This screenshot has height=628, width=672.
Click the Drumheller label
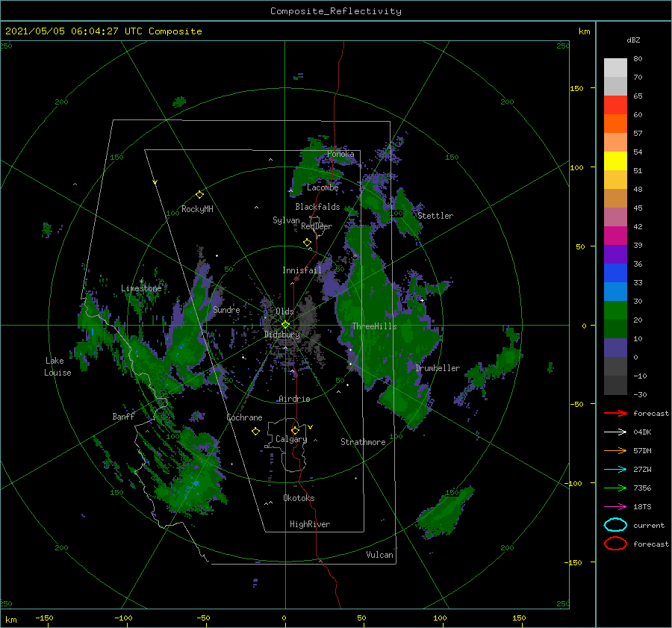[438, 368]
